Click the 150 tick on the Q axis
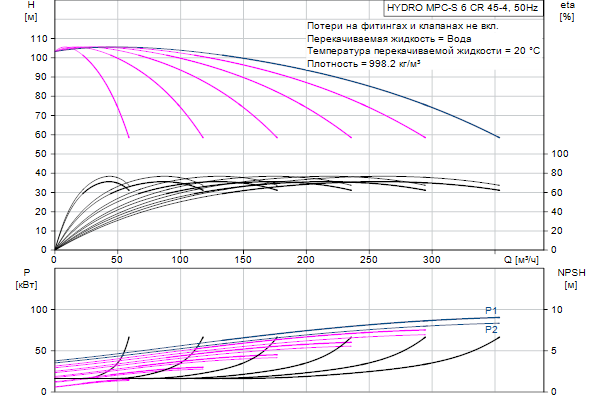 coord(243,260)
